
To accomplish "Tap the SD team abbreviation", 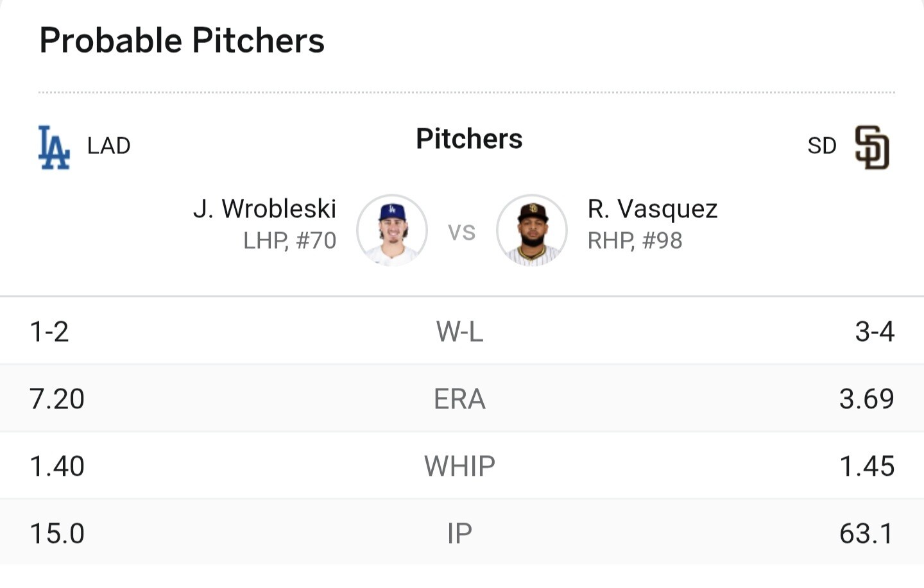I will [x=822, y=146].
